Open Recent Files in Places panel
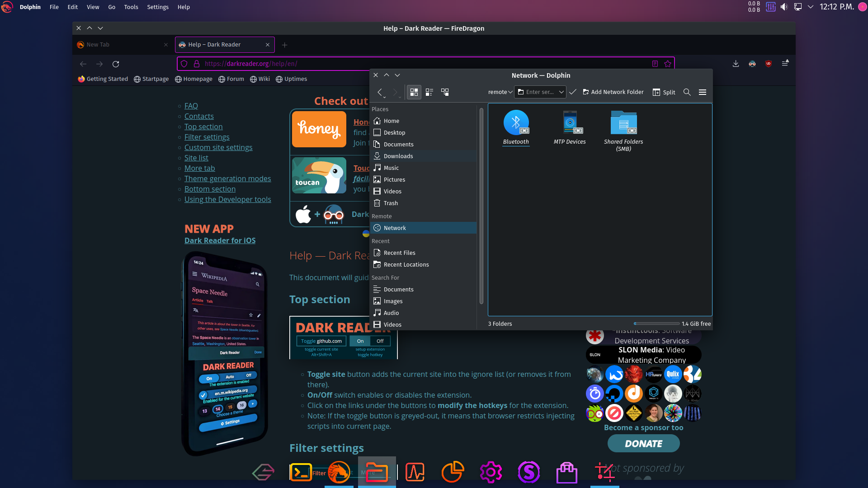Image resolution: width=868 pixels, height=488 pixels. point(423,253)
